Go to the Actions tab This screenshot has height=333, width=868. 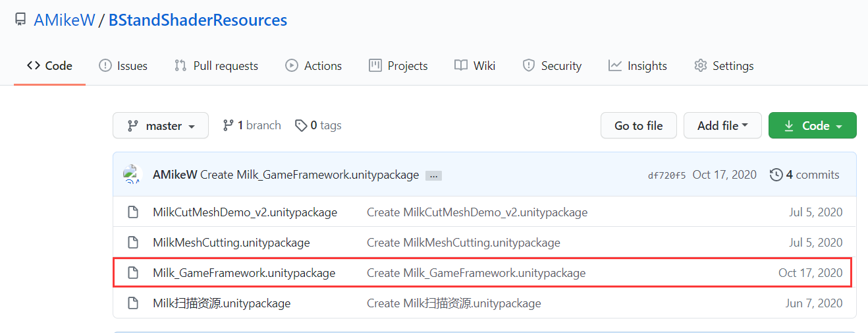click(x=313, y=66)
